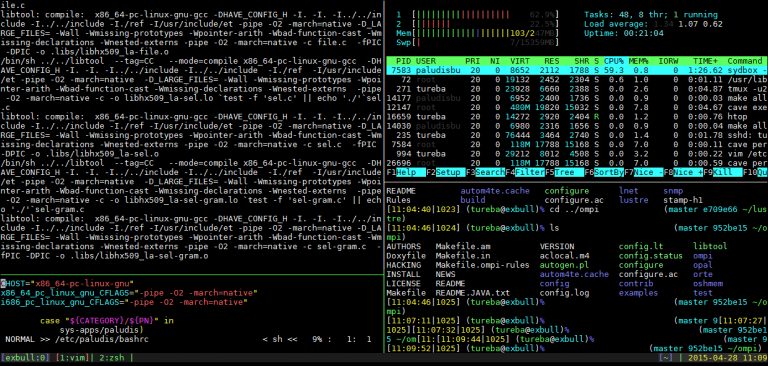The image size is (768, 366).
Task: Select the htop process row
Action: click(577, 117)
